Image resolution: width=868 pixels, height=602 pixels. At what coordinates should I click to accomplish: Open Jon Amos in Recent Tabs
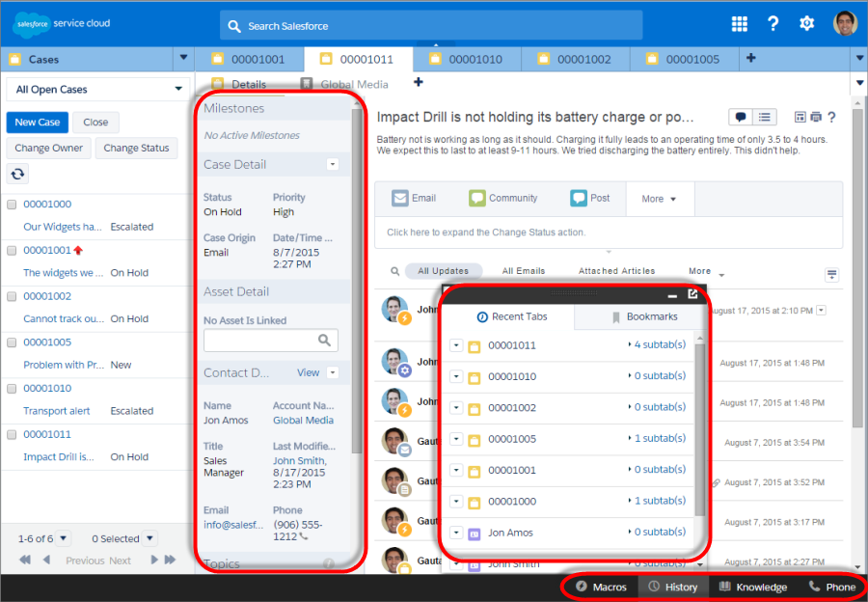[x=510, y=533]
